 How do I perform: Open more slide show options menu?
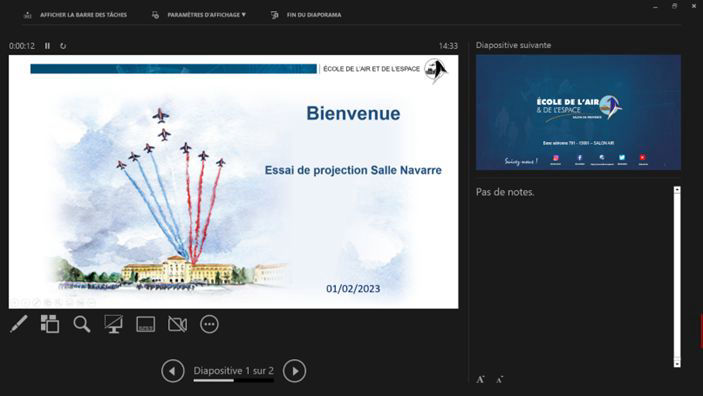click(x=209, y=324)
